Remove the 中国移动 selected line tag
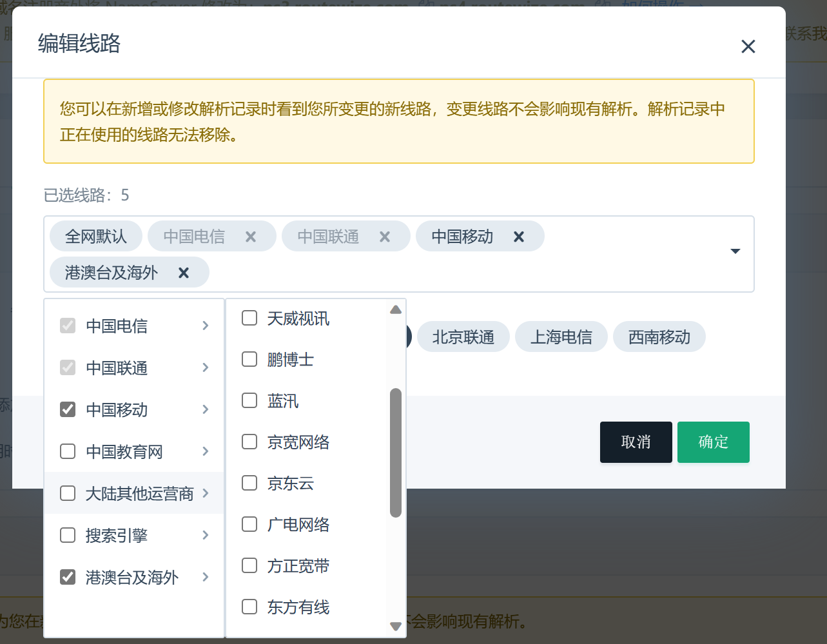 [518, 237]
